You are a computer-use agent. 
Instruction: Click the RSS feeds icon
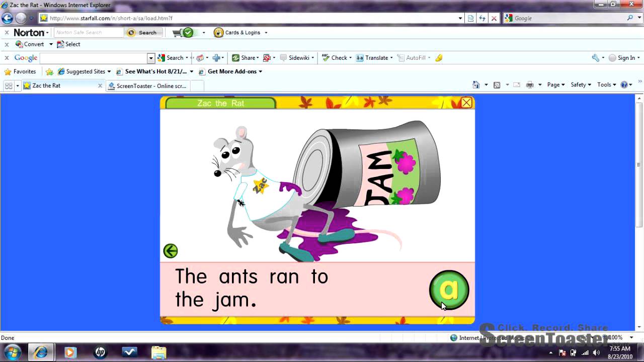[x=497, y=85]
